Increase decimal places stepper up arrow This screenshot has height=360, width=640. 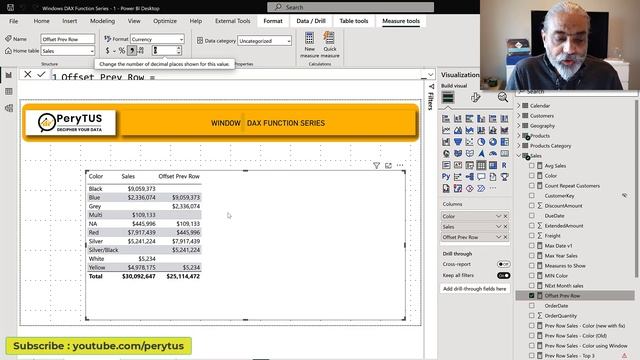pos(179,48)
